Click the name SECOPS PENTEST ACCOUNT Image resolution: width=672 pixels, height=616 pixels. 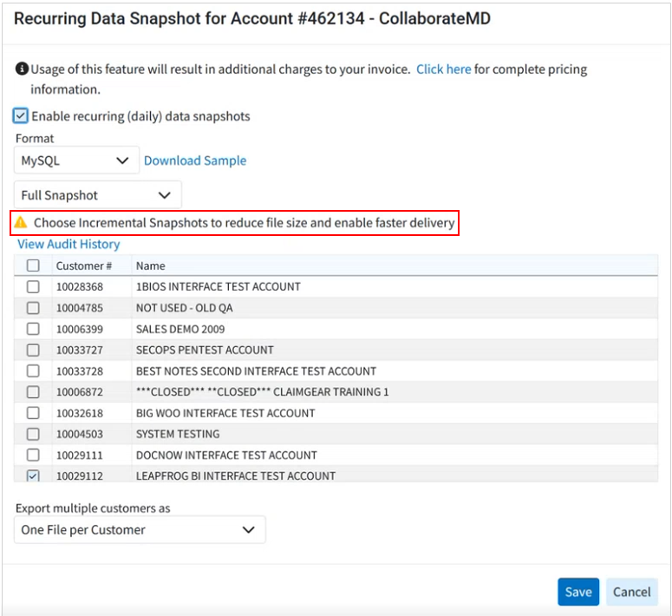click(x=205, y=350)
